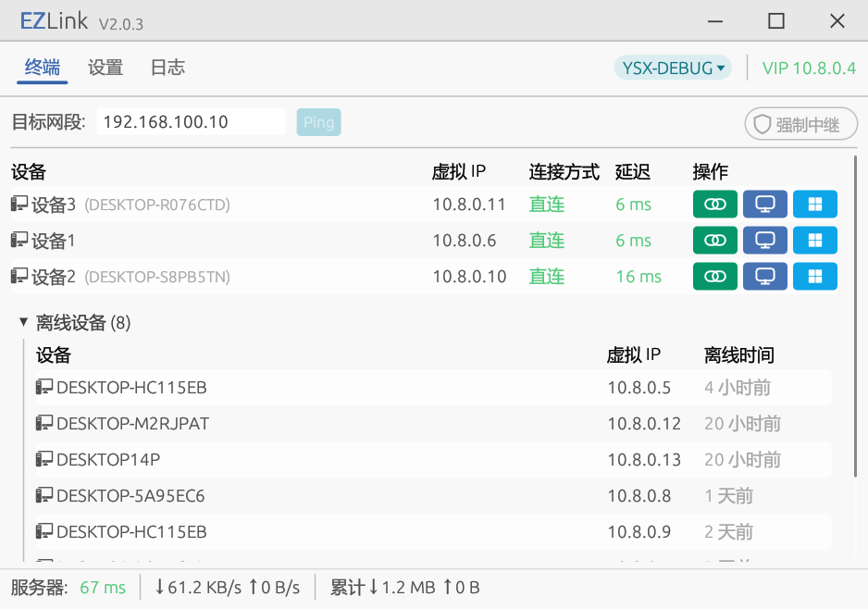Open remote desktop icon for 设备2
Image resolution: width=868 pixels, height=609 pixels.
point(765,276)
